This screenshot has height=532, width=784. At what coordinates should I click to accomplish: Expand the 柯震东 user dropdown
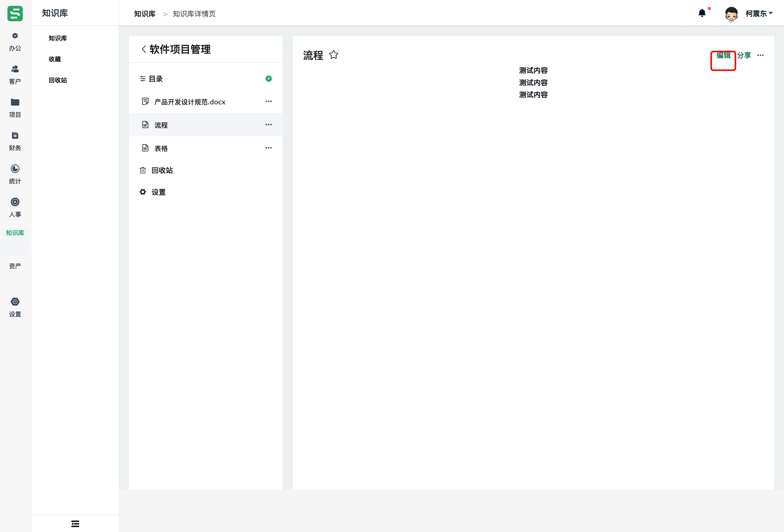tap(759, 14)
